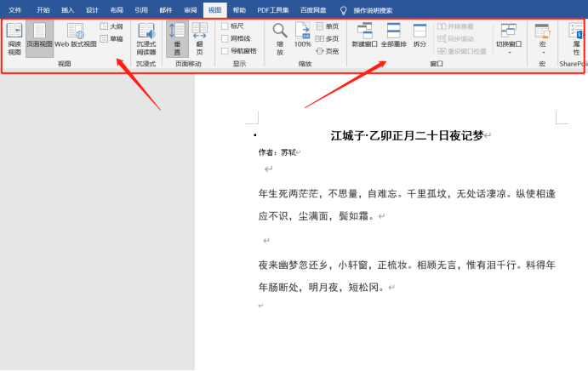This screenshot has height=371, width=588.
Task: Open the Insert tab (插入)
Action: click(x=67, y=10)
